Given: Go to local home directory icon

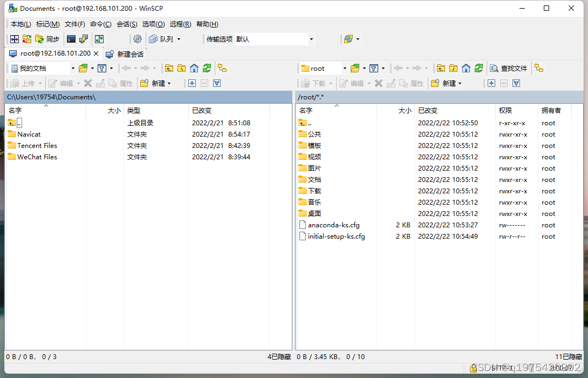Looking at the screenshot, I should tap(194, 69).
